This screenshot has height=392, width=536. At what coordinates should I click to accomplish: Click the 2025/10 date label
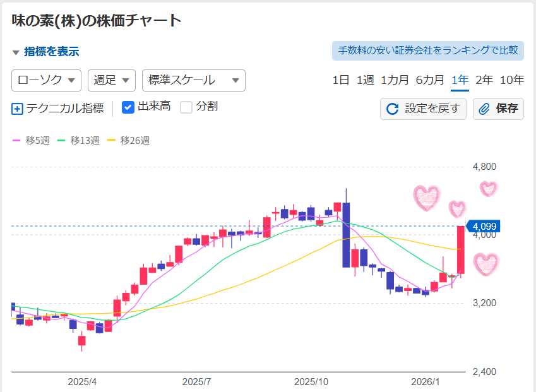[x=311, y=382]
